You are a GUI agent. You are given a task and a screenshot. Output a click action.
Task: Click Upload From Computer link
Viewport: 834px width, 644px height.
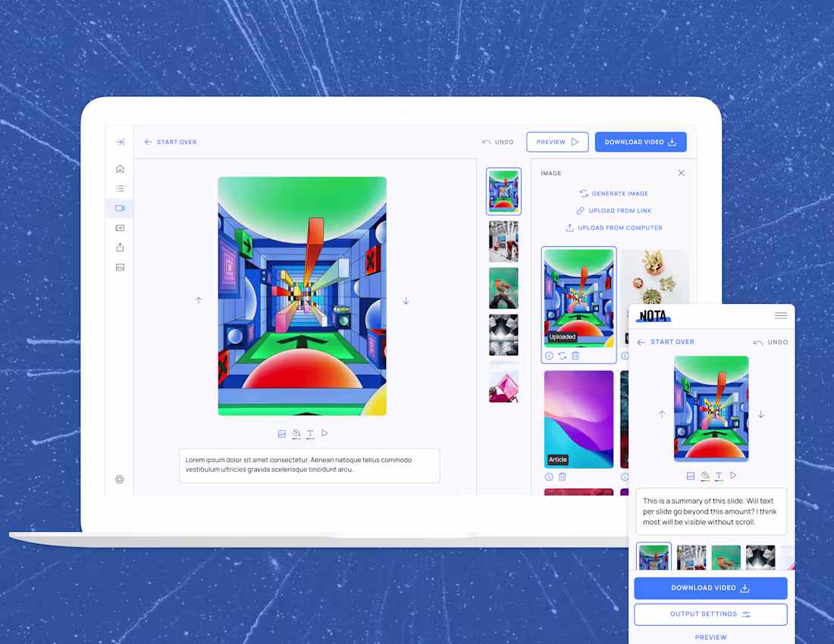613,227
